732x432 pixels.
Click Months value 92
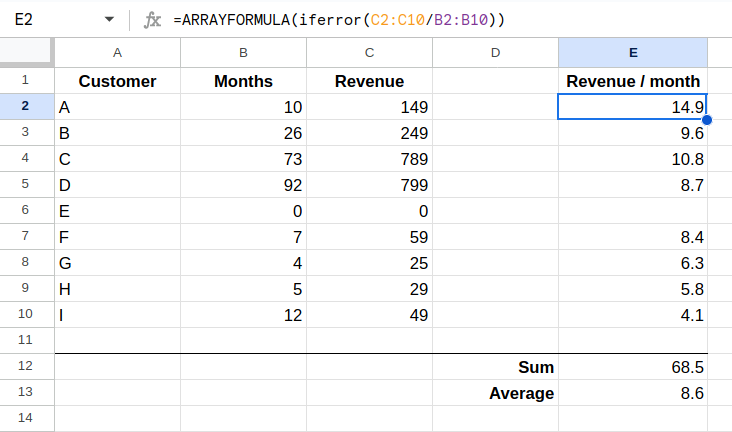click(x=244, y=184)
